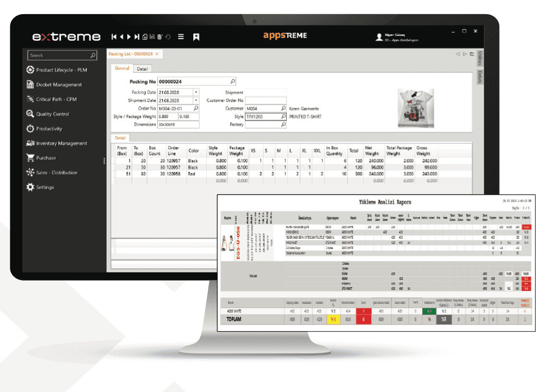Go to the next record arrow
This screenshot has height=392, width=541.
pyautogui.click(x=129, y=37)
